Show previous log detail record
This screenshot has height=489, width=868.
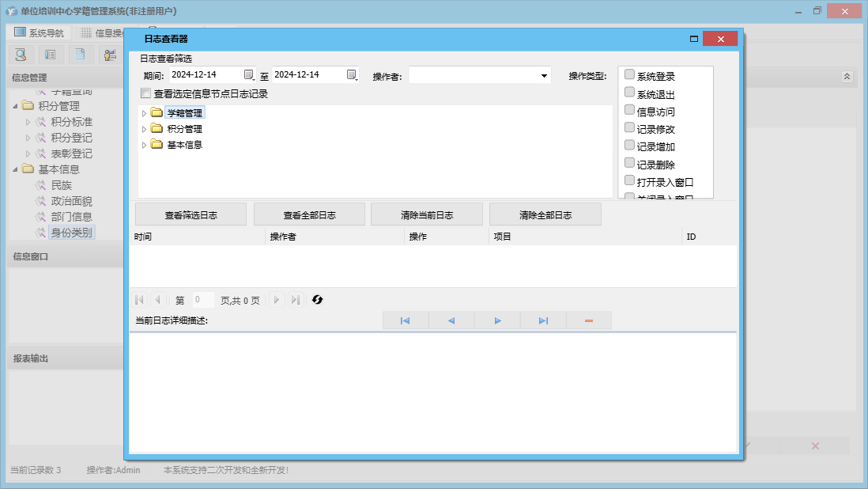[x=451, y=320]
